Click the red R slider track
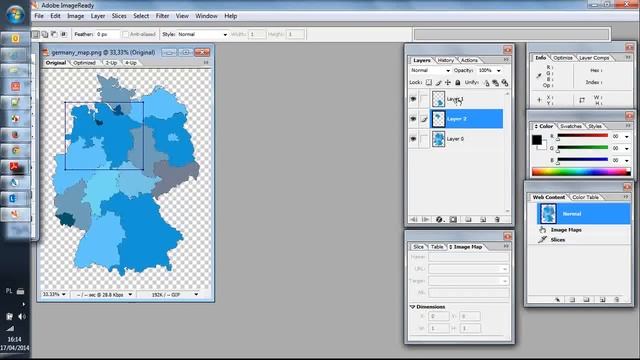Viewport: 640px width, 360px height. (x=582, y=136)
